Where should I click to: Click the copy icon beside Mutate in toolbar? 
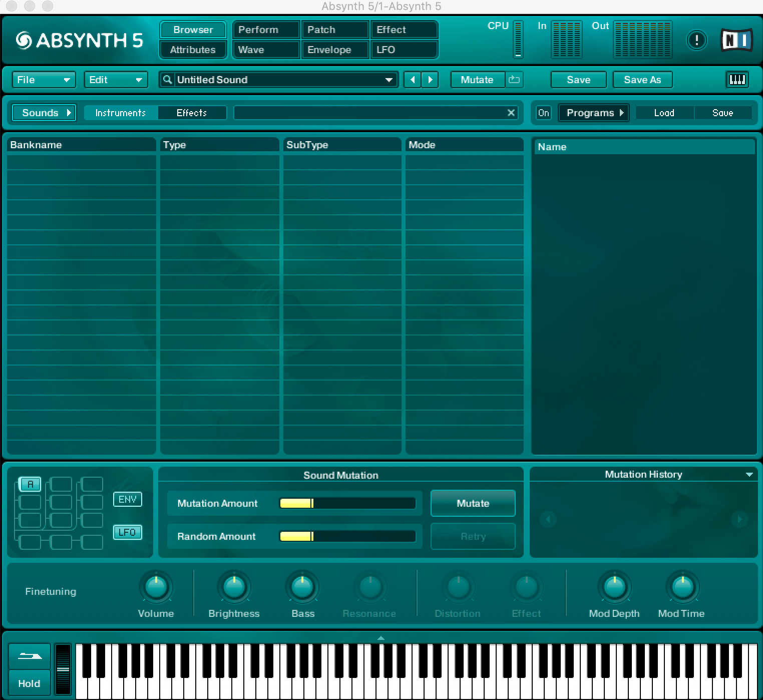(515, 80)
